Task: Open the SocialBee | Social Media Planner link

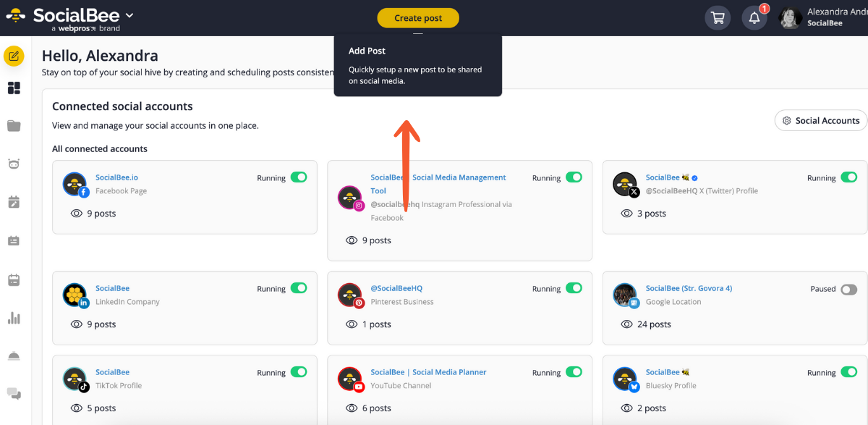Action: 428,372
